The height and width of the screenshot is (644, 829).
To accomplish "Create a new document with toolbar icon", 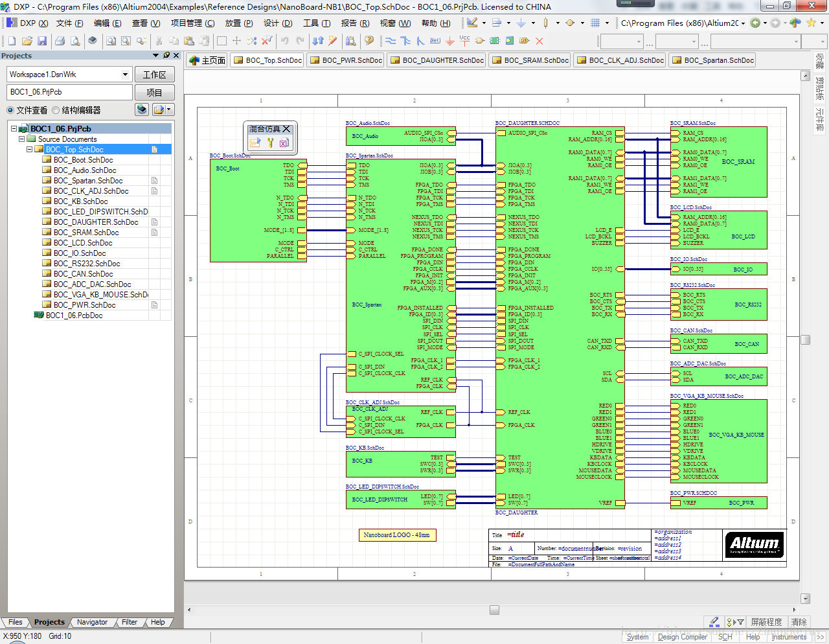I will tap(12, 41).
